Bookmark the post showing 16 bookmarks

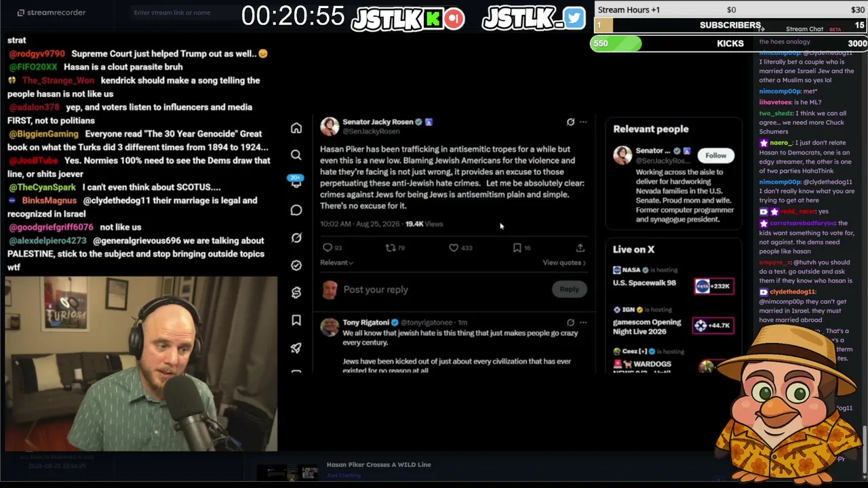[x=517, y=248]
